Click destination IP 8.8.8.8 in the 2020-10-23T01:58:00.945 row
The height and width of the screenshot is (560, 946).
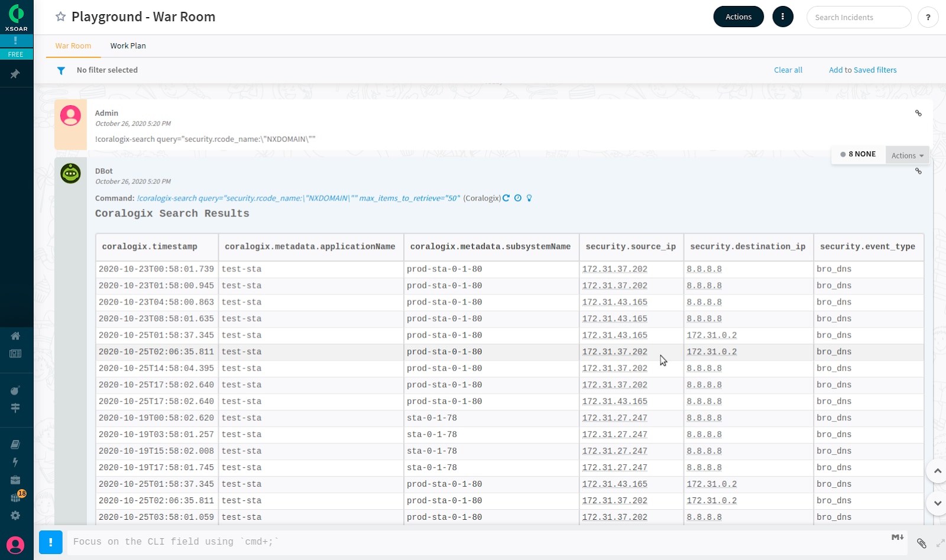coord(704,286)
